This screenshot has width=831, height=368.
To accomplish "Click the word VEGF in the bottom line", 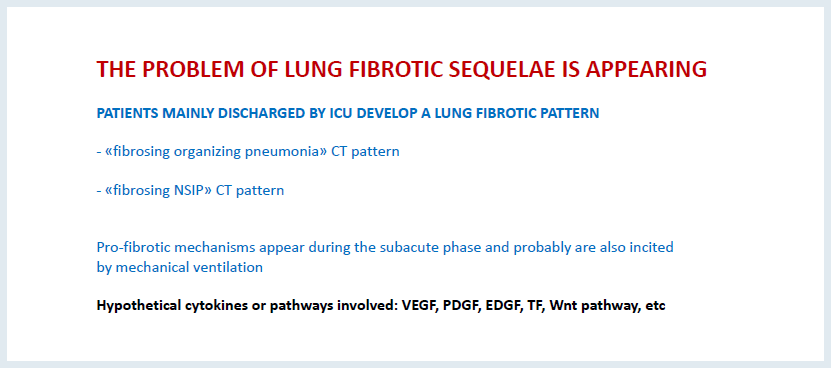I will [420, 306].
